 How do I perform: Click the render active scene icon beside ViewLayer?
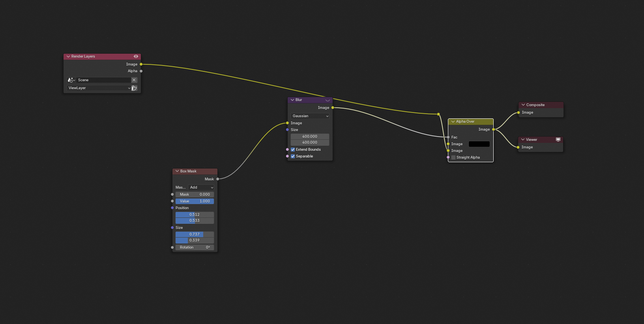134,88
